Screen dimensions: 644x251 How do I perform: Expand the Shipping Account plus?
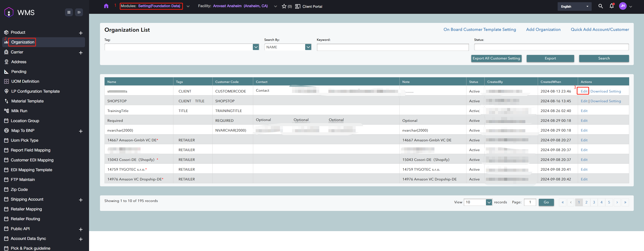point(81,200)
